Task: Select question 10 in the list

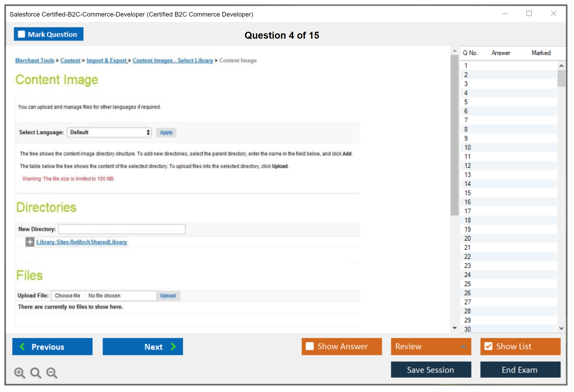Action: [467, 147]
